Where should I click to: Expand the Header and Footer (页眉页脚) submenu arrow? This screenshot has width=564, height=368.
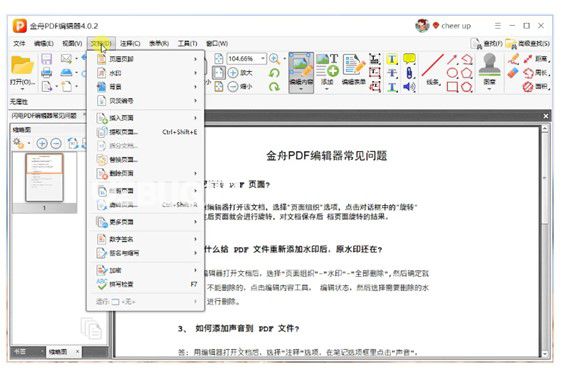coord(196,59)
